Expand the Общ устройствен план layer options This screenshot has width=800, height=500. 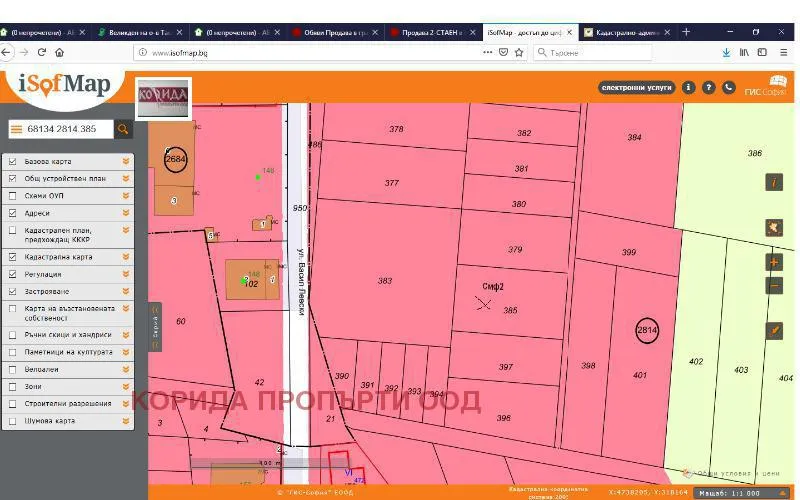pyautogui.click(x=126, y=179)
